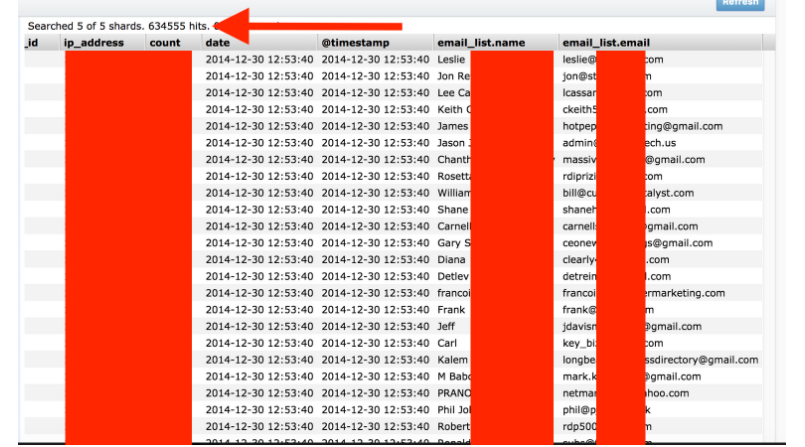Click the email cell starting 'netmar'
This screenshot has width=805, height=447.
[x=625, y=393]
